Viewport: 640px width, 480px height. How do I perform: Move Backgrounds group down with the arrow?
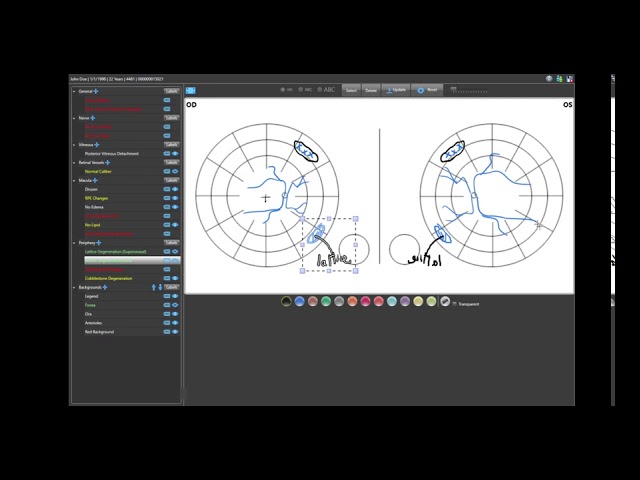click(160, 287)
